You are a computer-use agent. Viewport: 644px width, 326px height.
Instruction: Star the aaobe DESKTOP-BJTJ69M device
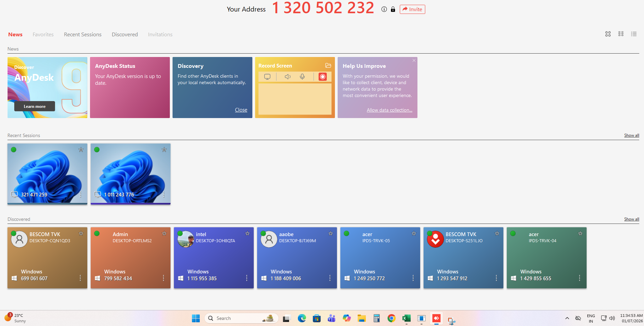330,233
